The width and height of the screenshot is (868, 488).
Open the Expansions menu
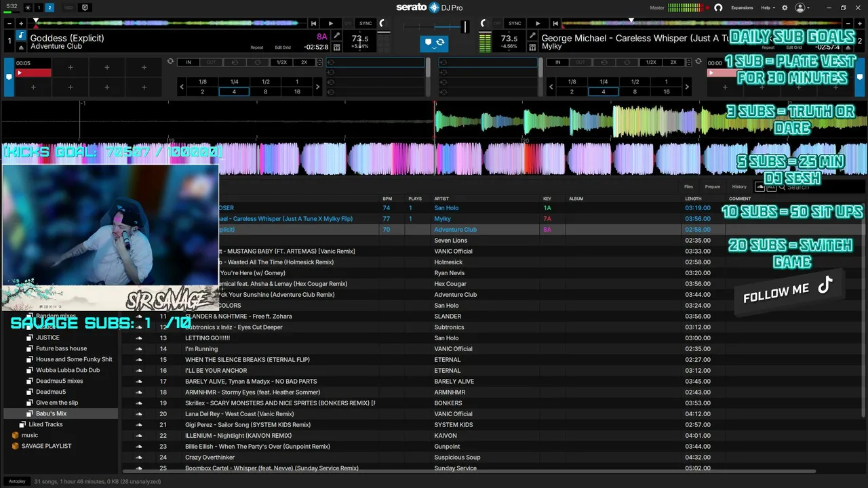pos(742,7)
